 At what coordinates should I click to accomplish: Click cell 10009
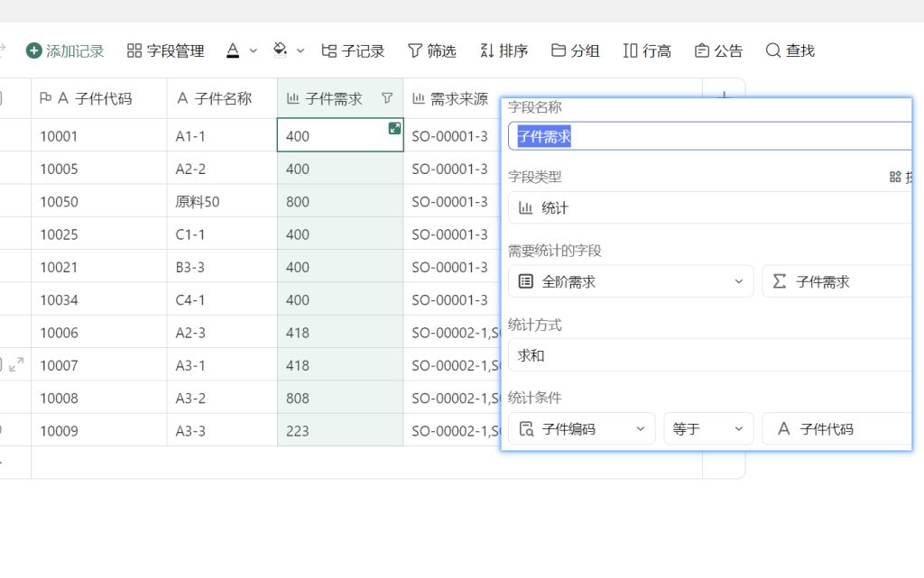pos(99,431)
